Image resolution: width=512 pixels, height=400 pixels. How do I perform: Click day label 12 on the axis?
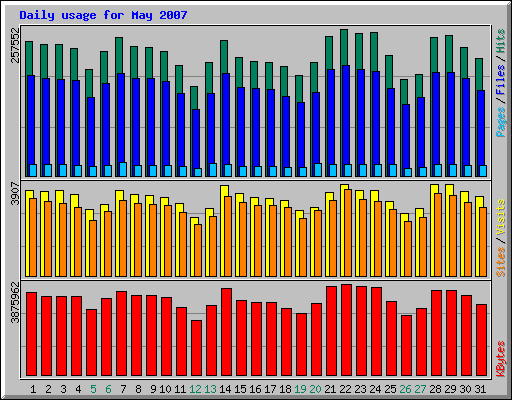point(195,389)
